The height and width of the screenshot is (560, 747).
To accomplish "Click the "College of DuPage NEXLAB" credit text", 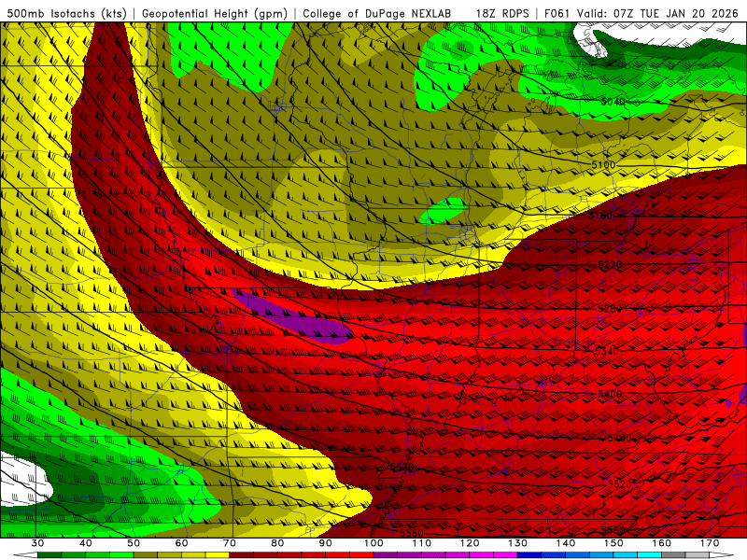I will coord(377,13).
